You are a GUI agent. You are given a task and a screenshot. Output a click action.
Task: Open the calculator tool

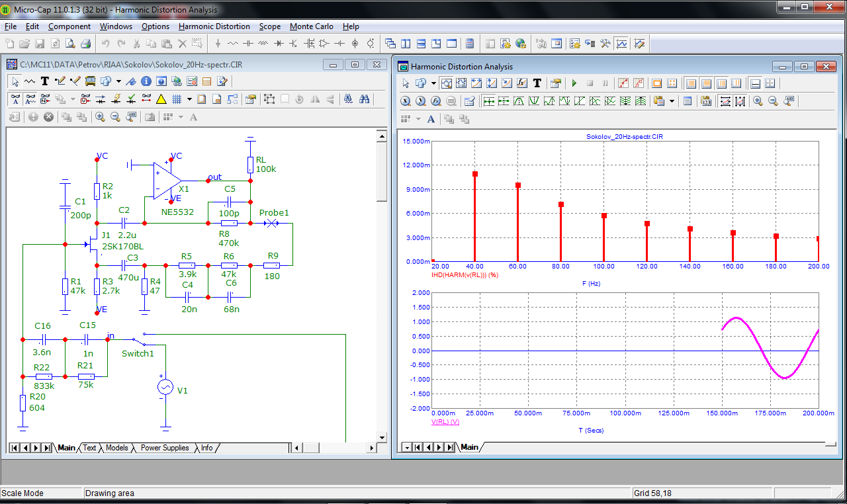(470, 44)
